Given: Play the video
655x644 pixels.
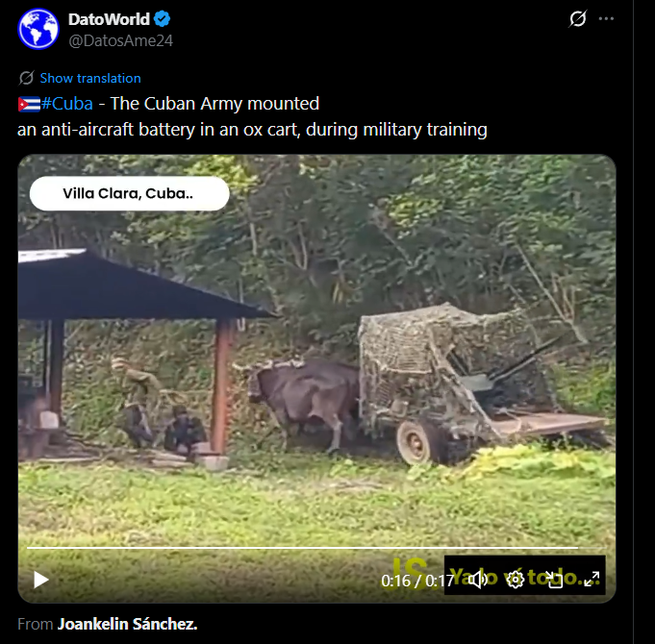Looking at the screenshot, I should coord(41,580).
